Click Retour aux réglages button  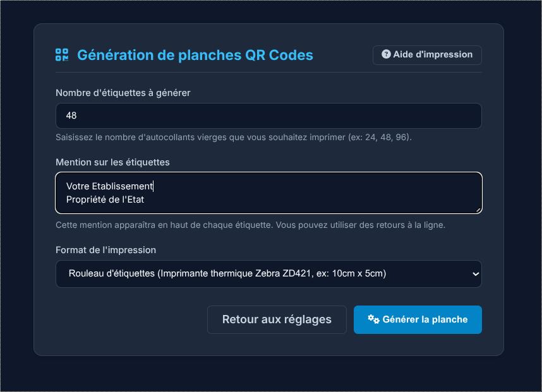(277, 319)
